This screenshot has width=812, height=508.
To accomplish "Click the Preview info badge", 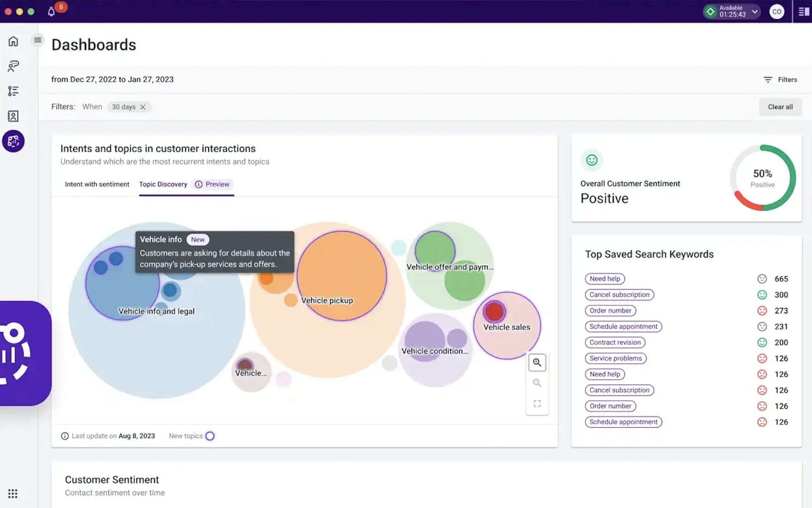I will (212, 184).
